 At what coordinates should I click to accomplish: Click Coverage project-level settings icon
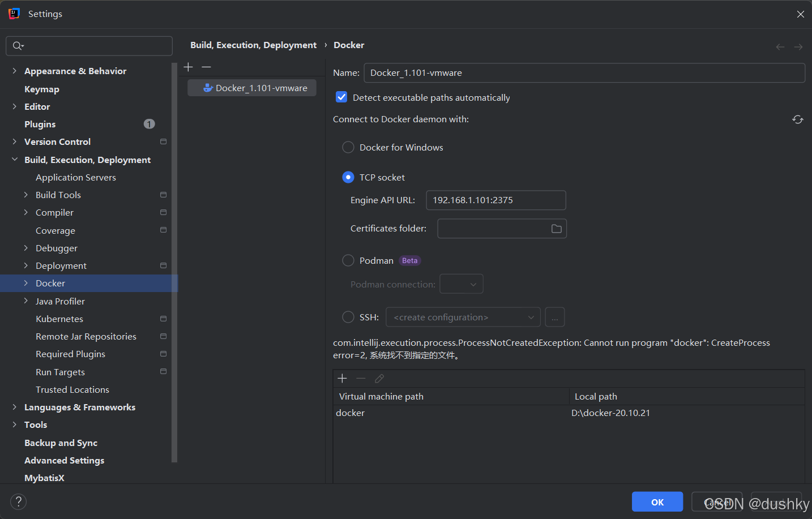pyautogui.click(x=163, y=230)
